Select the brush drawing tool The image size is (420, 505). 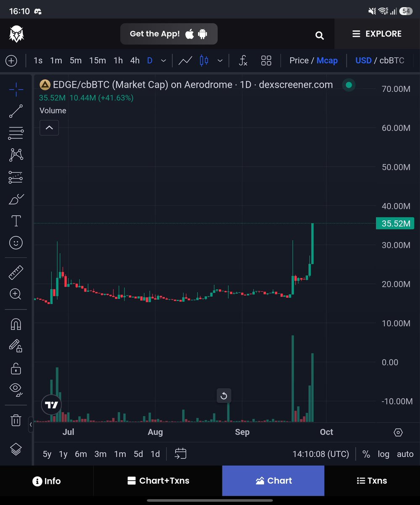[x=16, y=199]
